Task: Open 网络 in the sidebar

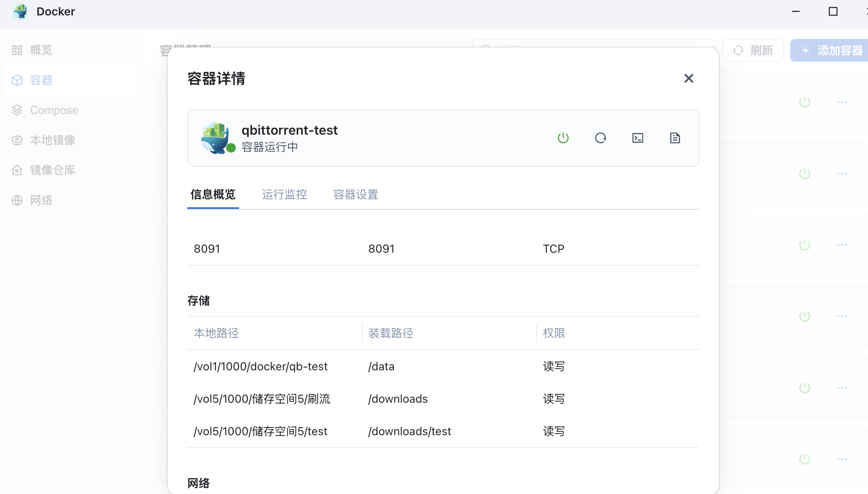Action: coord(71,200)
